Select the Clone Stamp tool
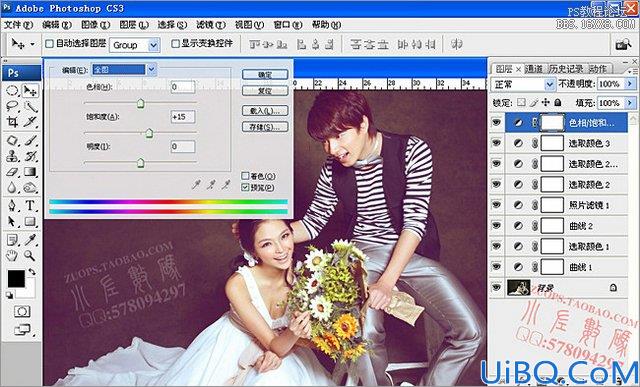This screenshot has height=387, width=640. [x=12, y=156]
